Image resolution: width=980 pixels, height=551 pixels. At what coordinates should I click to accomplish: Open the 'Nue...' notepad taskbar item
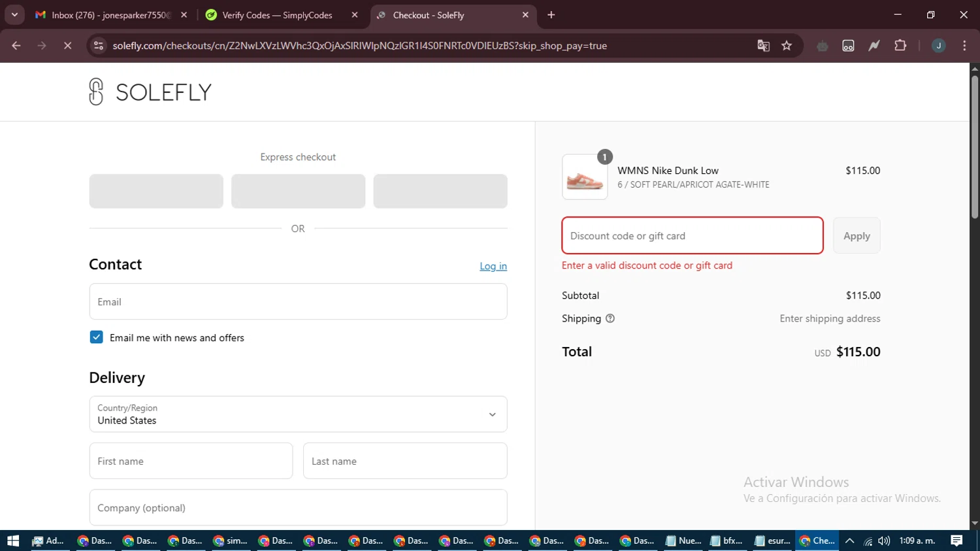click(683, 541)
